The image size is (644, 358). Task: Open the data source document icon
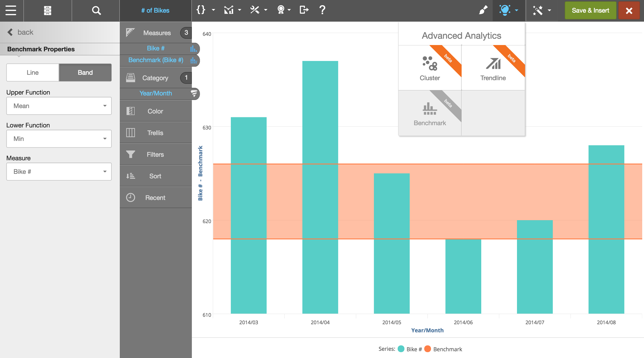tap(47, 11)
